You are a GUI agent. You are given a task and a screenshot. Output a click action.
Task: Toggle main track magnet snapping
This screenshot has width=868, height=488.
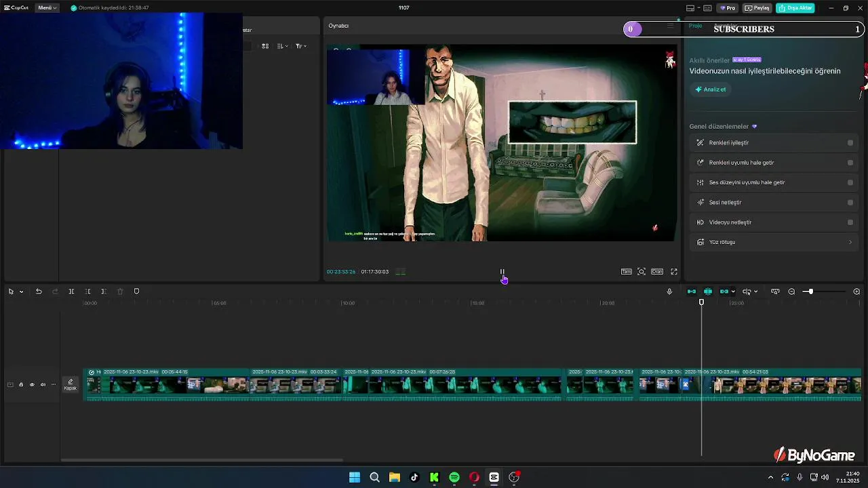tap(692, 291)
